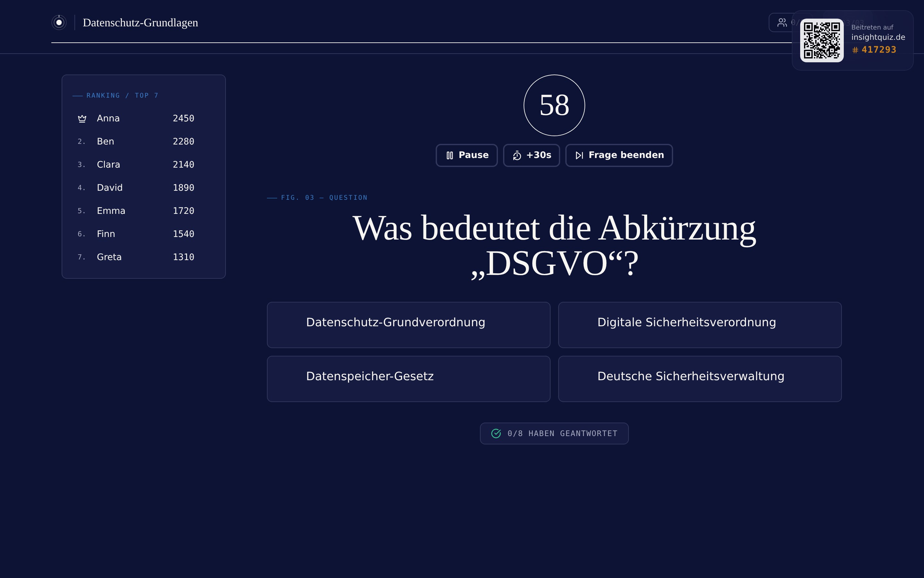Select Ben in the ranking list

click(x=143, y=141)
